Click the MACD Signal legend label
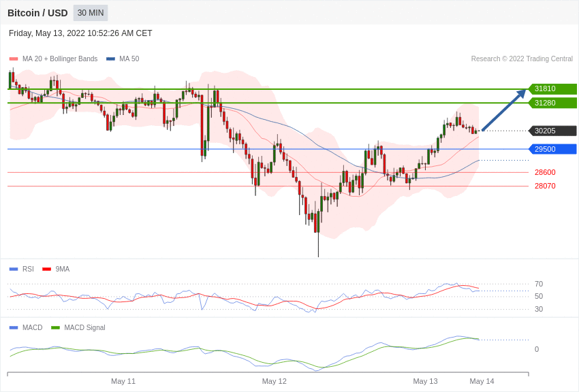Screen dimensions: 579x392 coord(84,327)
